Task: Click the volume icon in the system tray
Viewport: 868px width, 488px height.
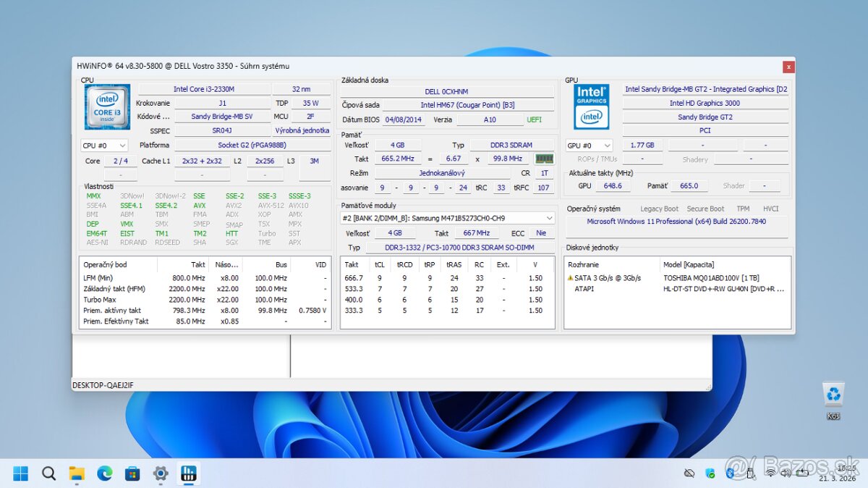Action: point(786,473)
